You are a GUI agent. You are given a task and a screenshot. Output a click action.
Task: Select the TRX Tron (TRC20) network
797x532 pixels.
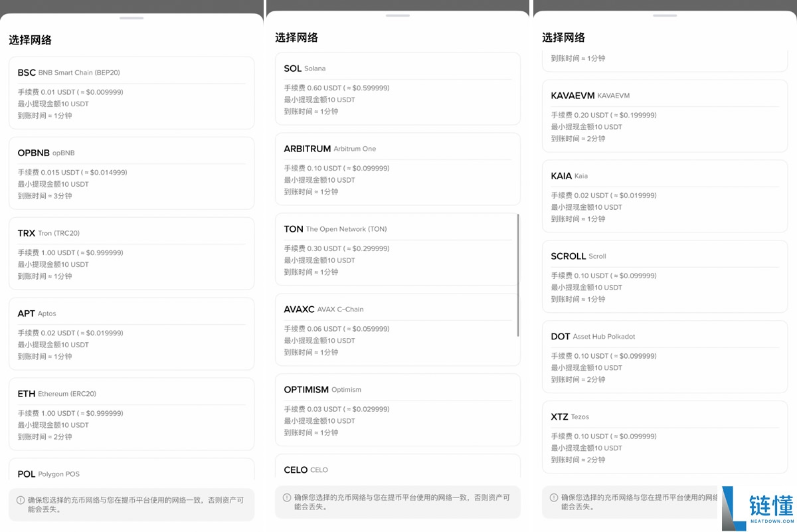[x=131, y=254]
